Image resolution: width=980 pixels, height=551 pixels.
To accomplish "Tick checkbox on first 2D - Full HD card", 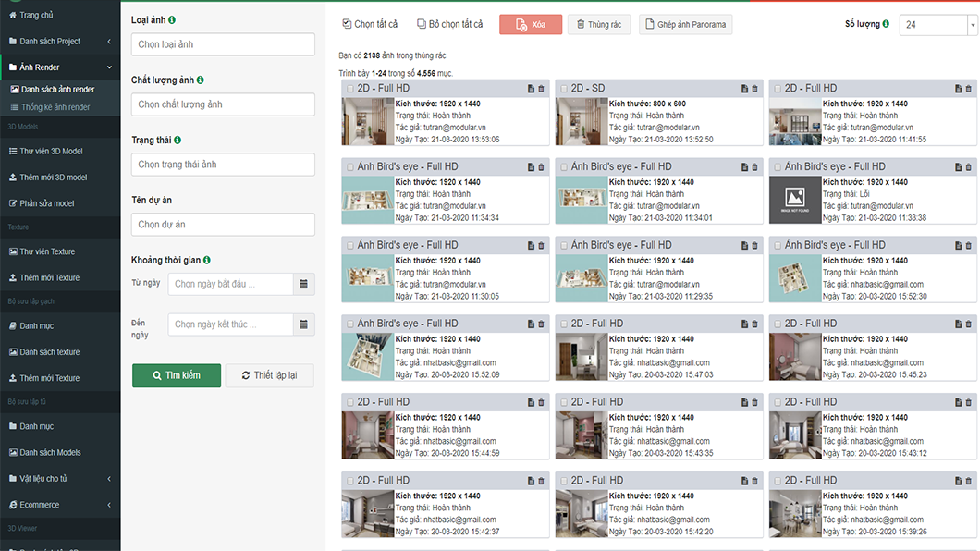I will coord(349,89).
